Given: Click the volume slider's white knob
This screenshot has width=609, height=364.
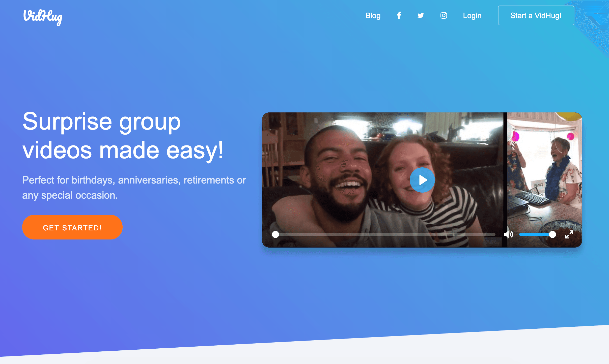Looking at the screenshot, I should pos(552,234).
